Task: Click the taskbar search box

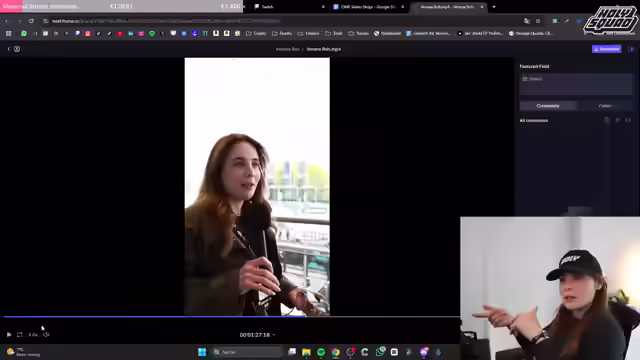Action: (x=247, y=352)
